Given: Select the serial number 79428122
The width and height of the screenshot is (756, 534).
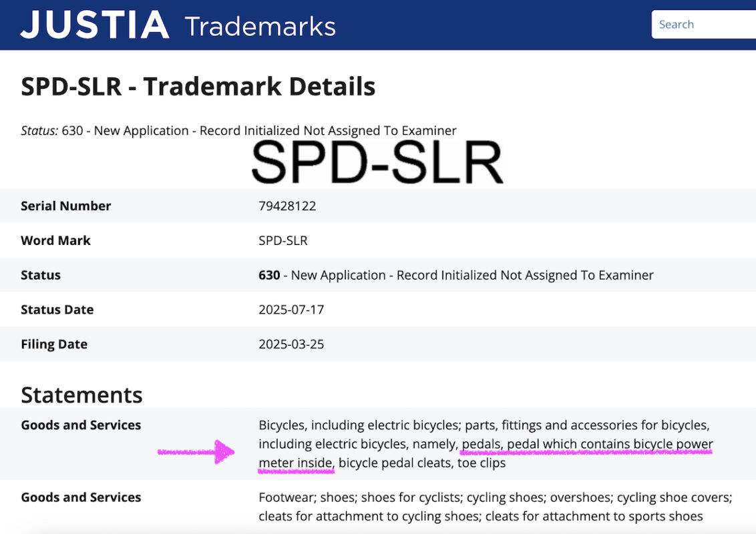Looking at the screenshot, I should point(287,206).
